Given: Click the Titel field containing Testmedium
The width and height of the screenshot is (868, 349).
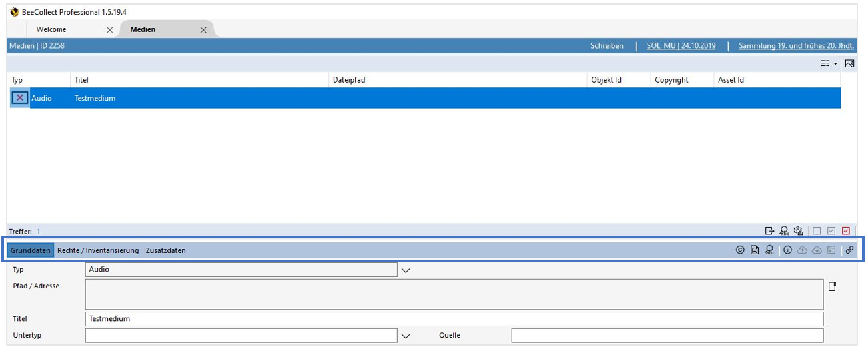Looking at the screenshot, I should coord(454,319).
